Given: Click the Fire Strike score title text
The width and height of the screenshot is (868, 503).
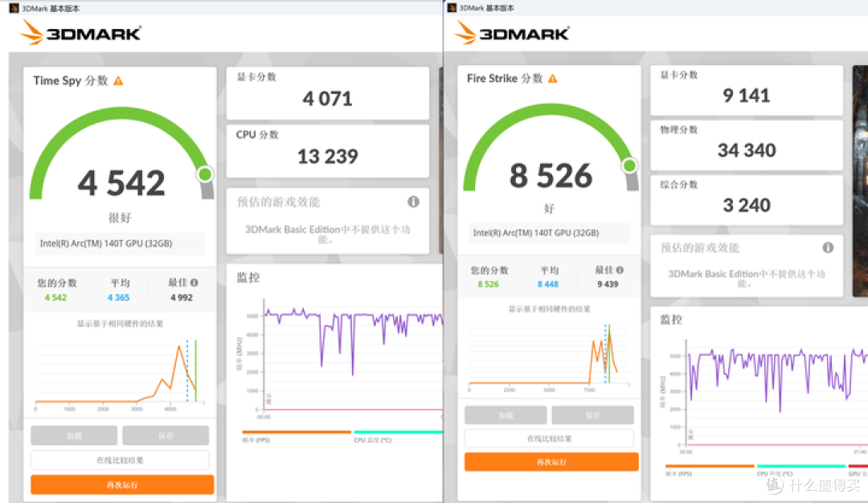Looking at the screenshot, I should [504, 79].
